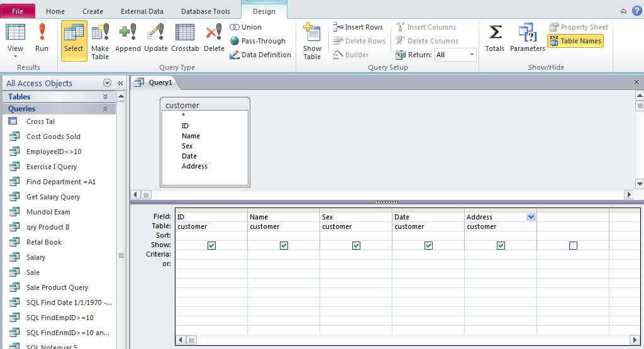Open the Property Sheet

pos(579,27)
